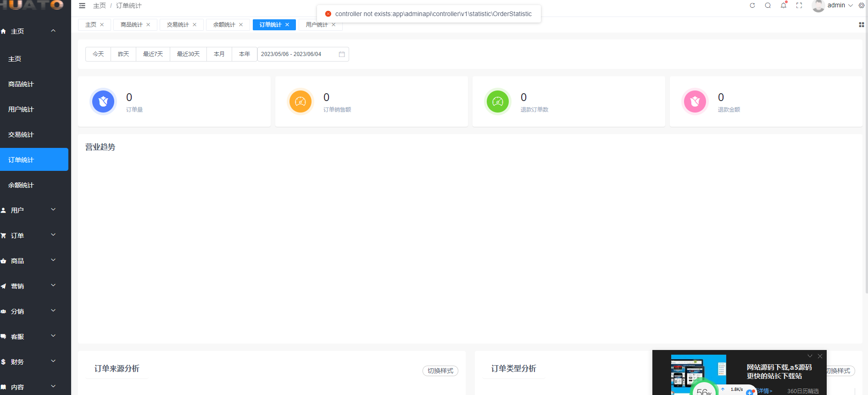Expand the 分销 sidebar menu

[x=53, y=310]
